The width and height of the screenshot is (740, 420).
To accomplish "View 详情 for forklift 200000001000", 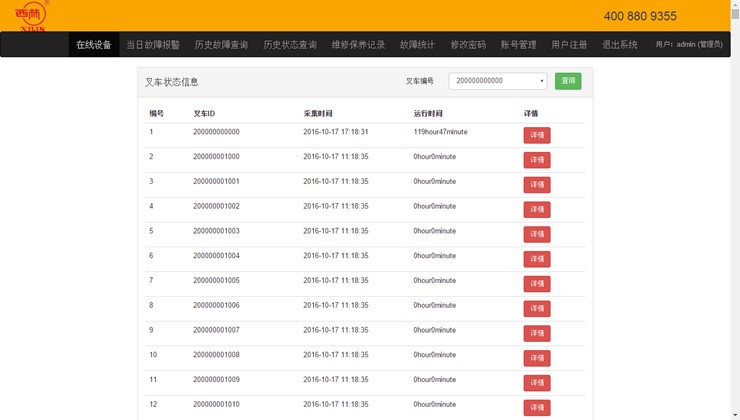I will pyautogui.click(x=537, y=160).
